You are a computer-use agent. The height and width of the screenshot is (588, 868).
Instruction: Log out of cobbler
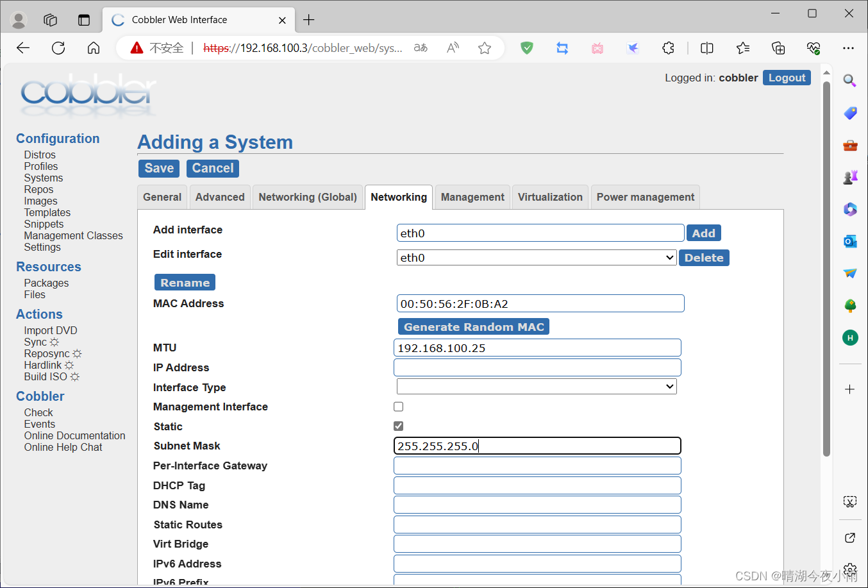click(787, 78)
